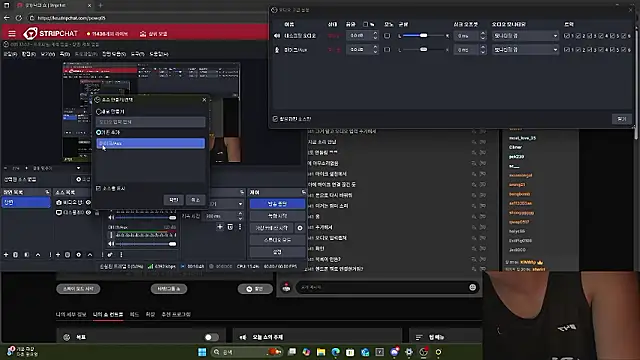
Task: Add a new scene with plus icon
Action: pos(6,255)
